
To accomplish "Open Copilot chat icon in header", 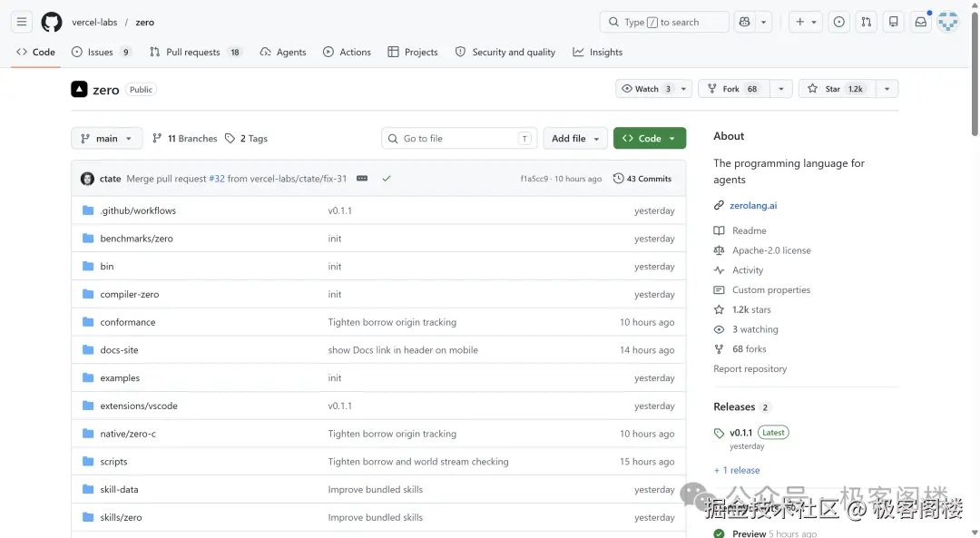I will coord(744,22).
